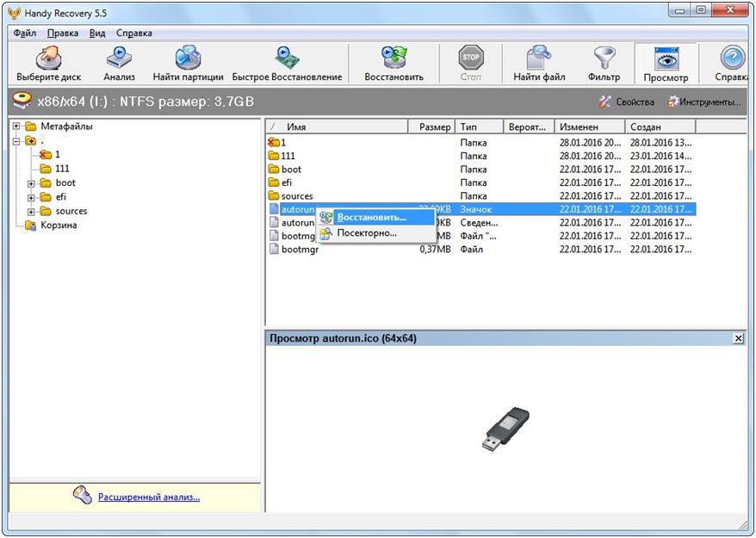Click the red-marked folder icon of root node
Screen dimensions: 756x538
click(x=30, y=141)
